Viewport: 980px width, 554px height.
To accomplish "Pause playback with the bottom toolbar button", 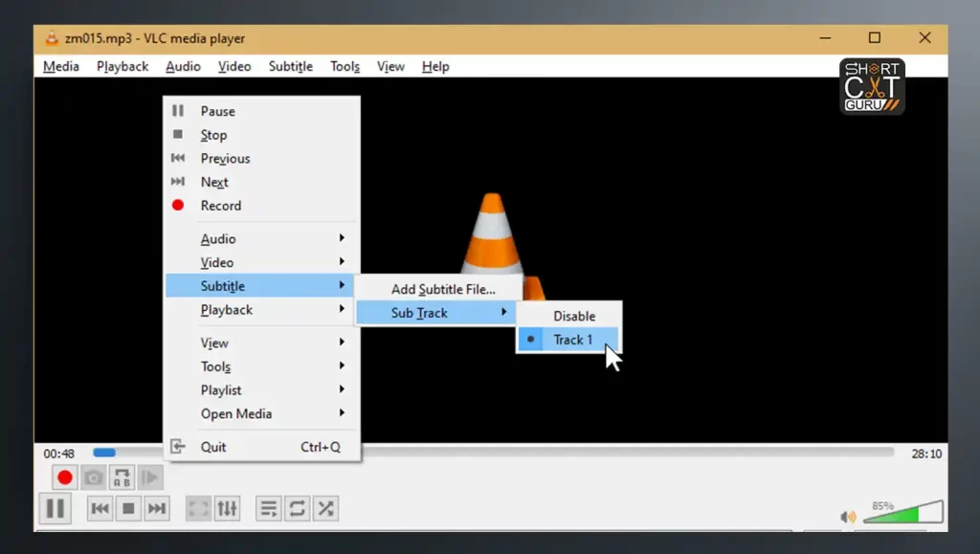I will (x=56, y=508).
